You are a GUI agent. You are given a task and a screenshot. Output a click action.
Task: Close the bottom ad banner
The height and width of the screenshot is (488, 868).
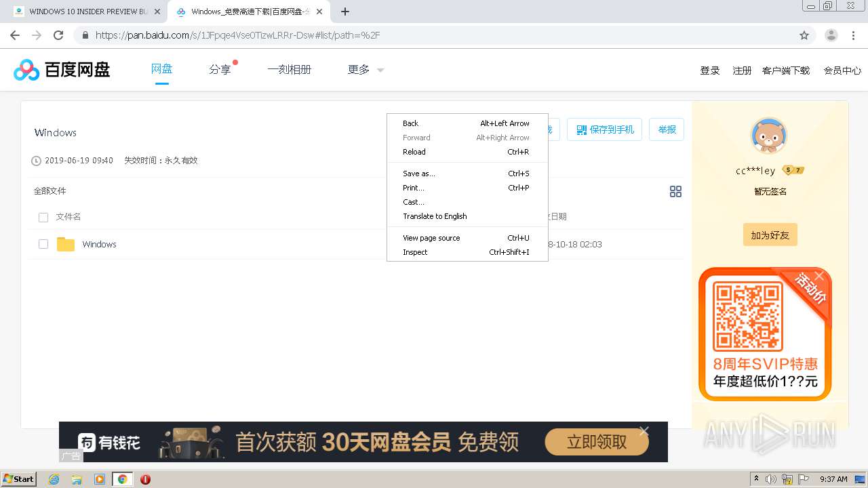[x=644, y=431]
